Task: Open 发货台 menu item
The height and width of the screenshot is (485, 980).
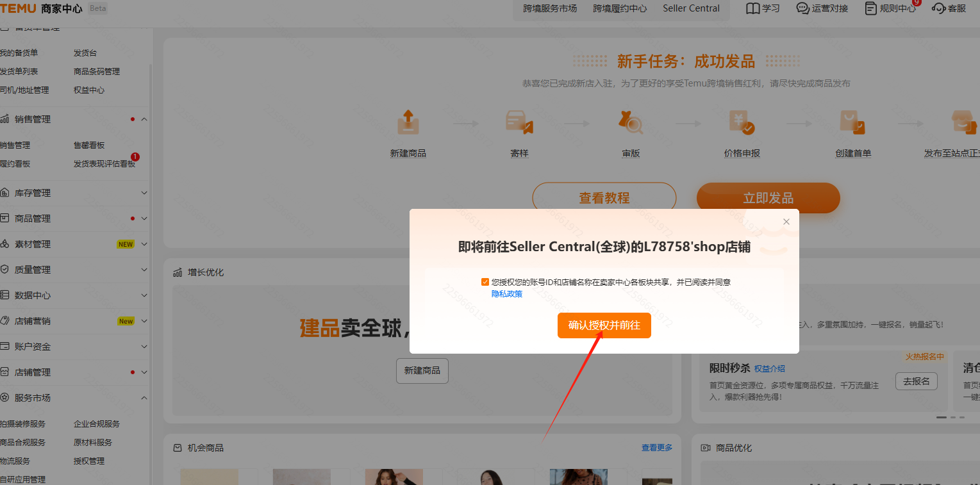Action: coord(85,53)
